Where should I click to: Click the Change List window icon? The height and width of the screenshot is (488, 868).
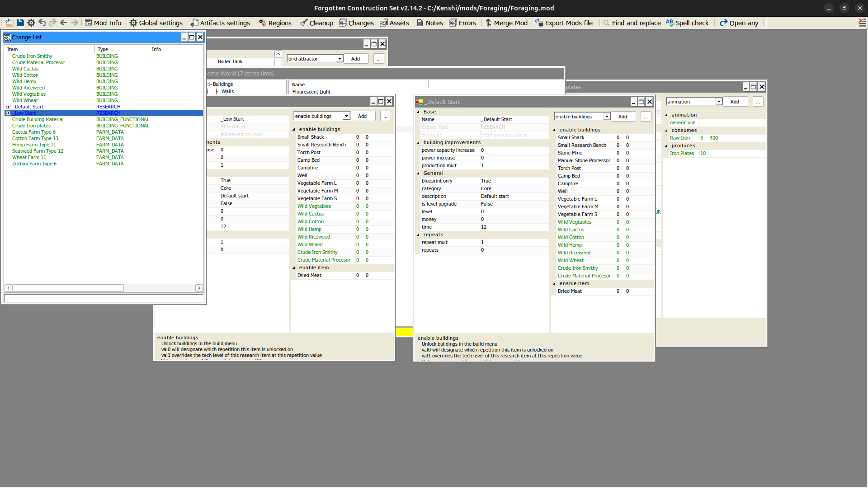[x=7, y=38]
